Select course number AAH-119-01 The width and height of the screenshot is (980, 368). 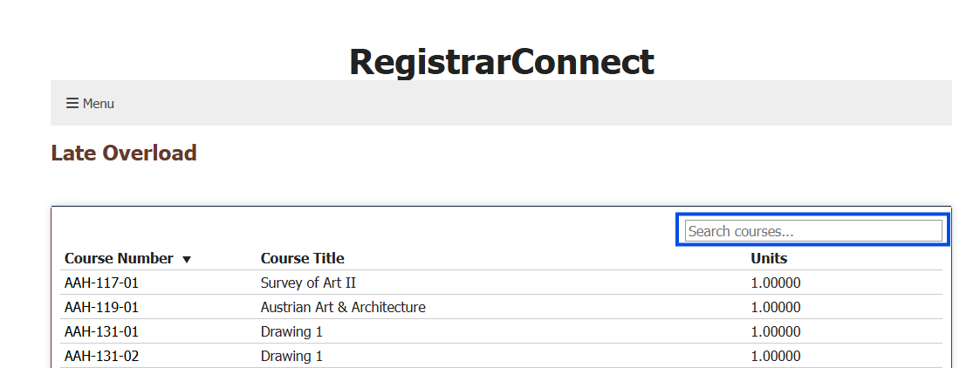coord(101,307)
